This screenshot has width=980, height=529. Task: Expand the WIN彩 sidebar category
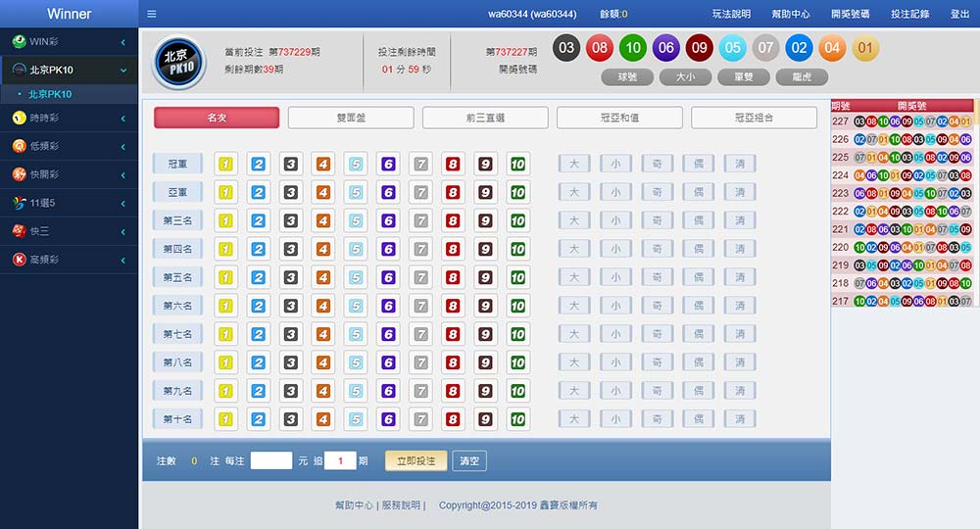(x=69, y=42)
